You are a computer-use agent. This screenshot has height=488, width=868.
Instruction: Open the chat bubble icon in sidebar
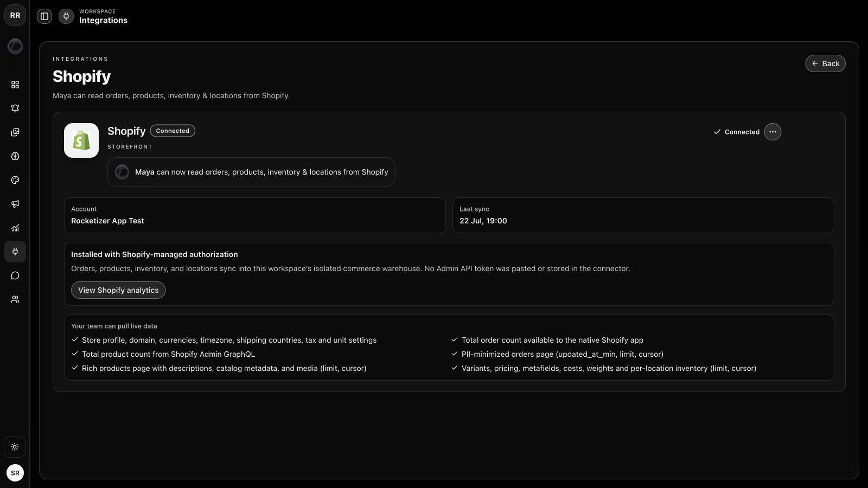coord(15,275)
